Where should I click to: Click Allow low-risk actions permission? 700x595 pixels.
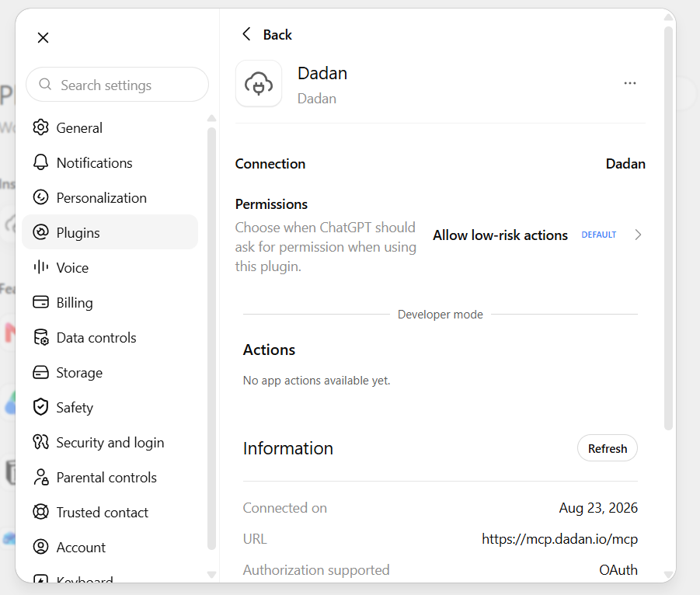(500, 235)
